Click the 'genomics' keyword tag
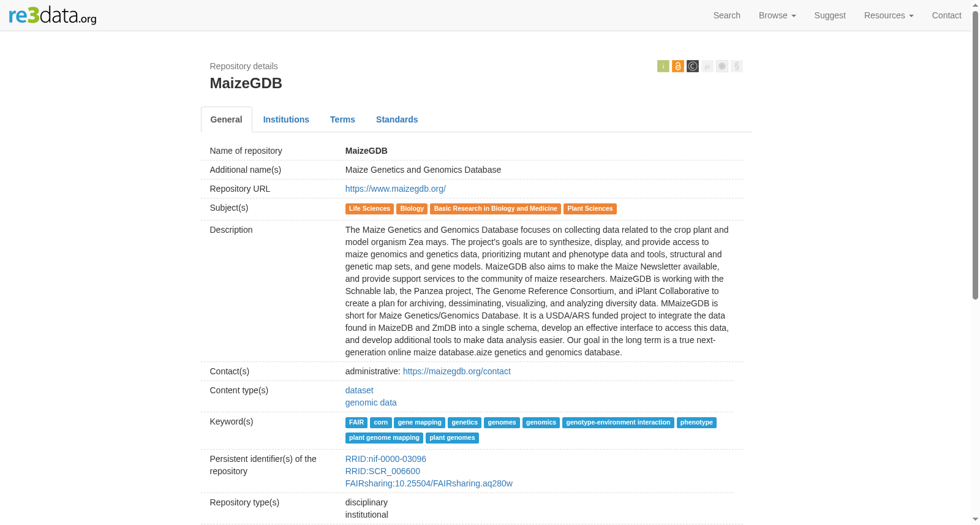Viewport: 980px width, 525px height. pos(541,423)
